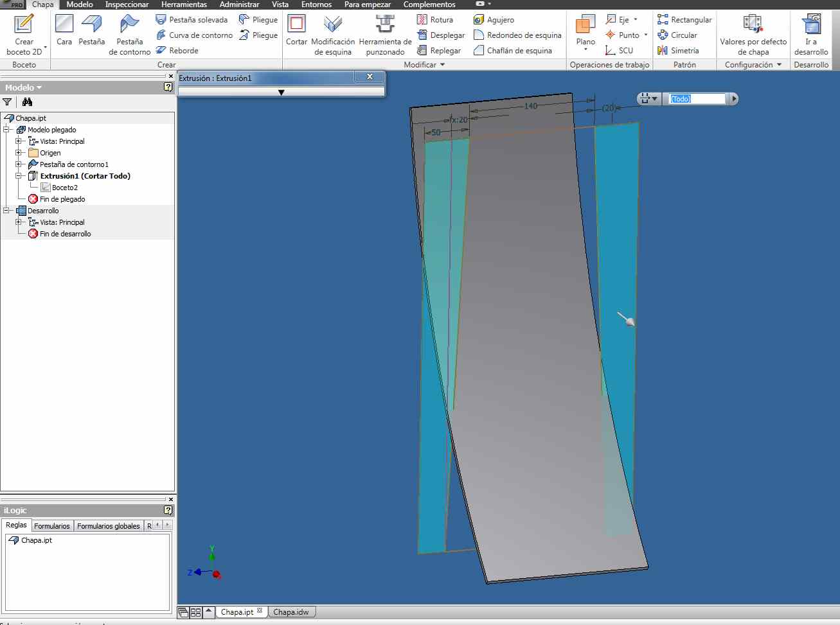The height and width of the screenshot is (625, 840).
Task: Switch to the Chapa ribbon tab
Action: click(42, 4)
